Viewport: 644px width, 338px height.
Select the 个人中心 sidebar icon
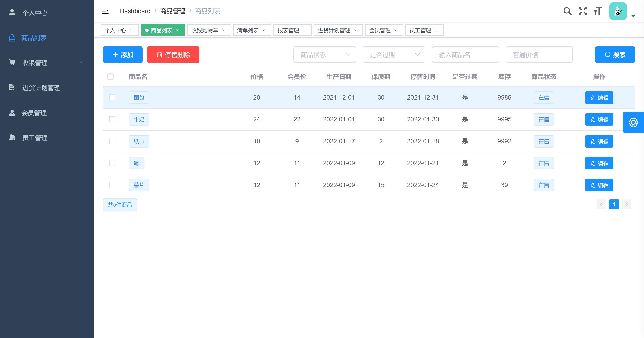(x=12, y=13)
